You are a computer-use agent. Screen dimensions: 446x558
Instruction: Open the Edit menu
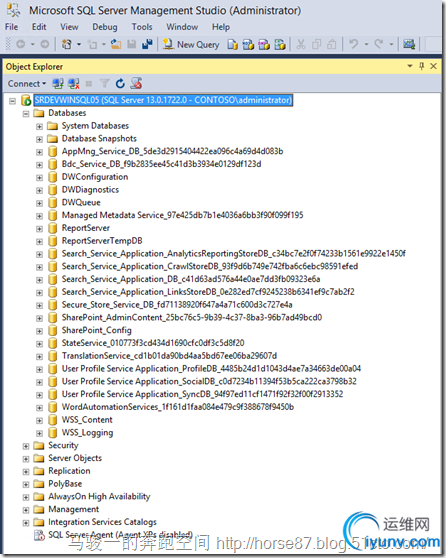point(39,27)
